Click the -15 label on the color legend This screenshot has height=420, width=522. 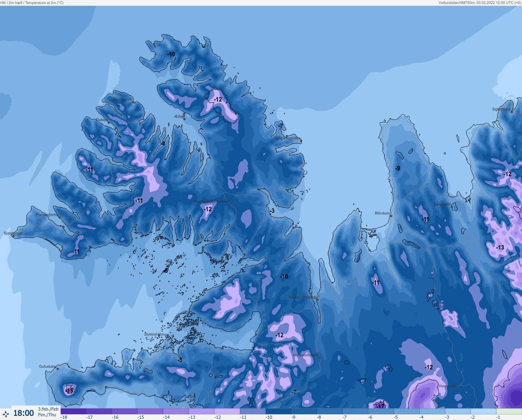click(x=141, y=417)
